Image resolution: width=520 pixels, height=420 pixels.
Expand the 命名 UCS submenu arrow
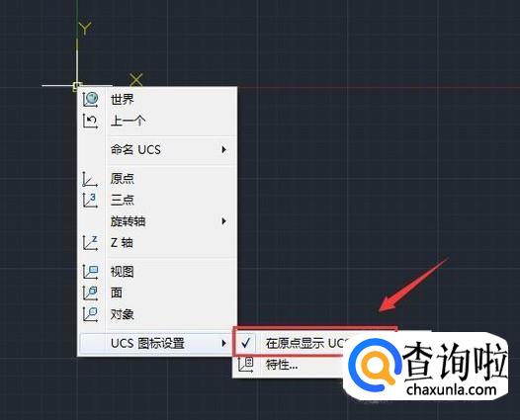[223, 149]
